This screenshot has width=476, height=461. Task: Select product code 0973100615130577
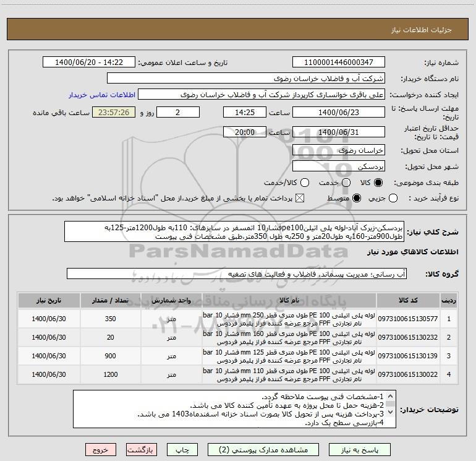point(408,319)
